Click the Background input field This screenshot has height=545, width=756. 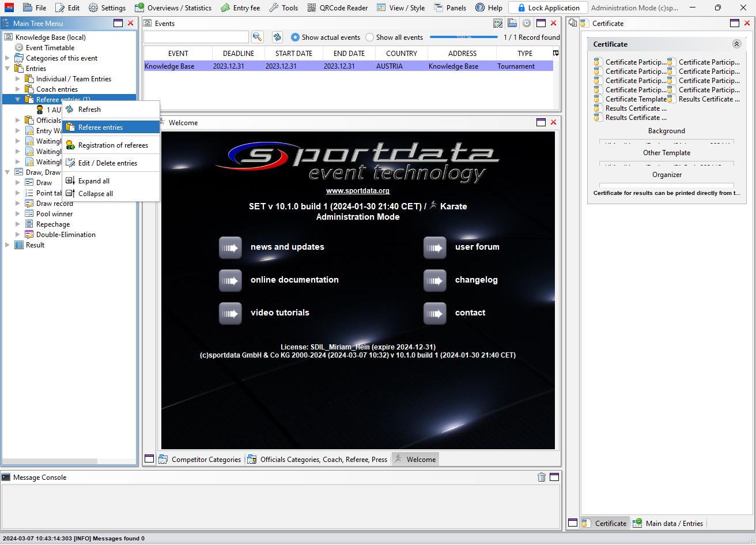667,142
